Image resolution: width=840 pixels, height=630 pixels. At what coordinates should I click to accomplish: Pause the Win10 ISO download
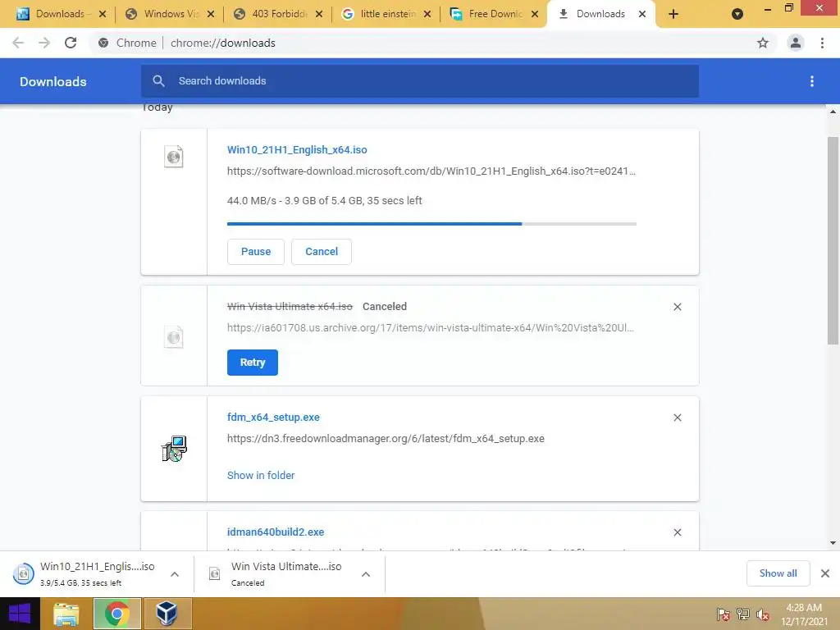click(256, 252)
